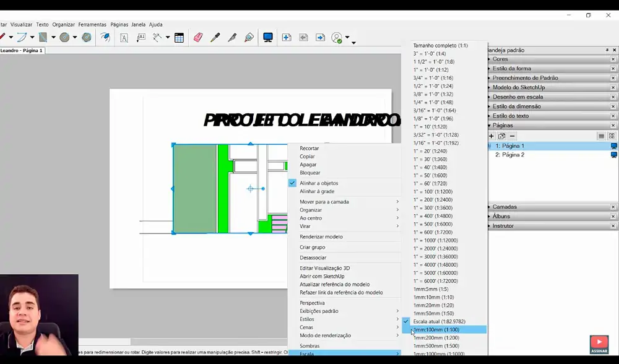Switch Páginas panel to list view
619x364 pixels.
click(601, 136)
